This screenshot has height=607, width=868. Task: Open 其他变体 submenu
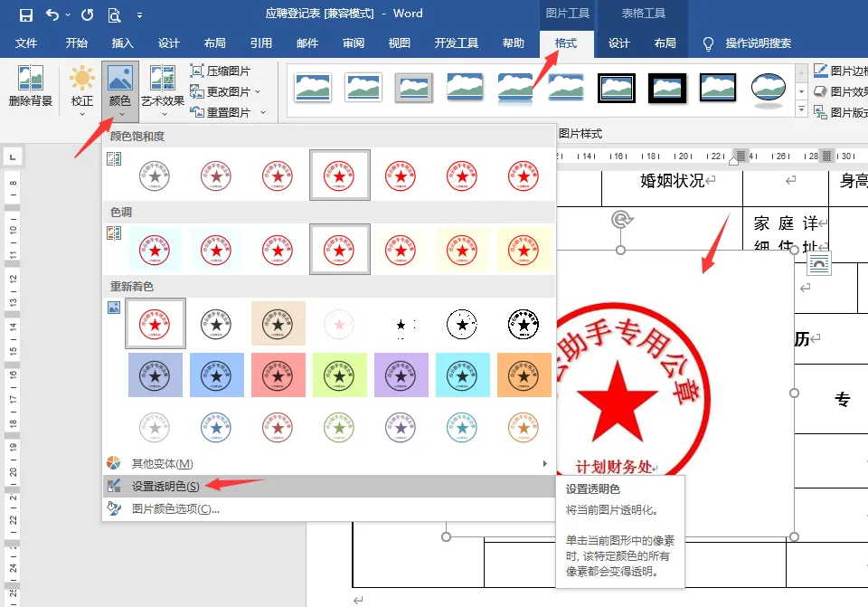point(329,463)
